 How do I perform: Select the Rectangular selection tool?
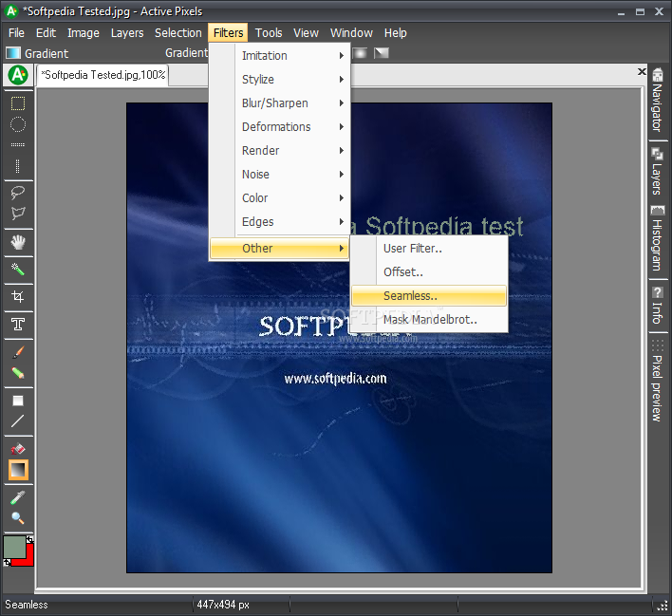(18, 103)
